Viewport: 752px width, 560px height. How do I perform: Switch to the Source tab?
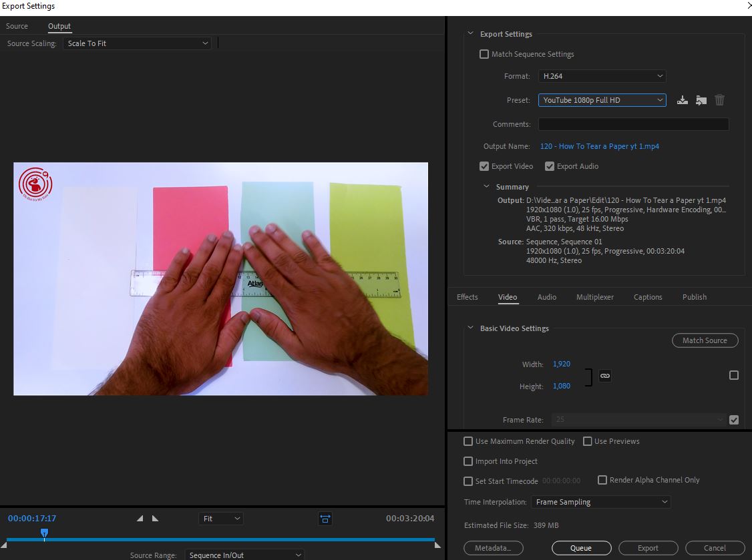coord(17,27)
